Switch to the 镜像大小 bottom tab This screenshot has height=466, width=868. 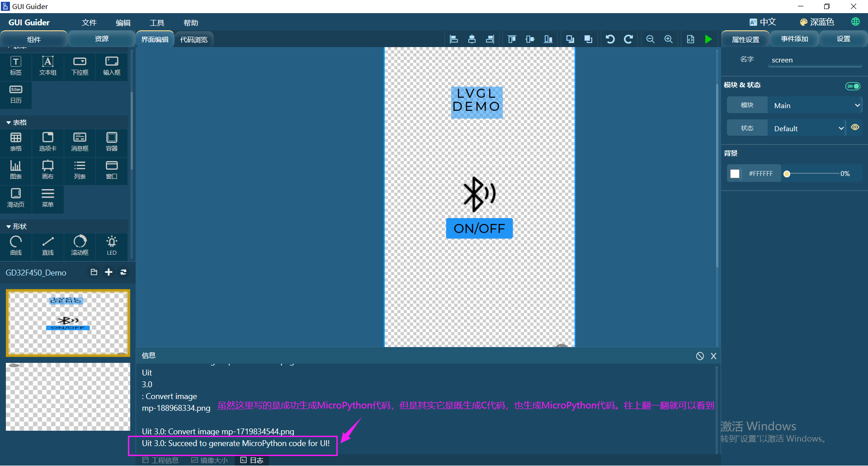210,460
